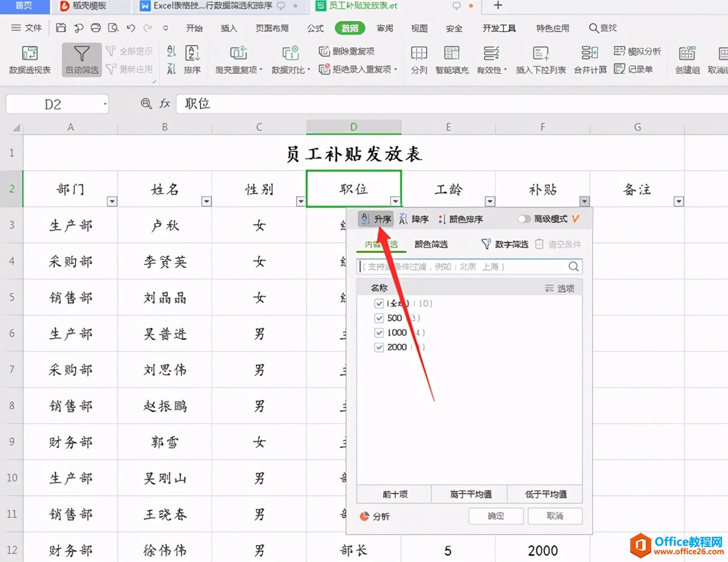Click the Consolidate calculation icon
728x562 pixels.
[590, 53]
